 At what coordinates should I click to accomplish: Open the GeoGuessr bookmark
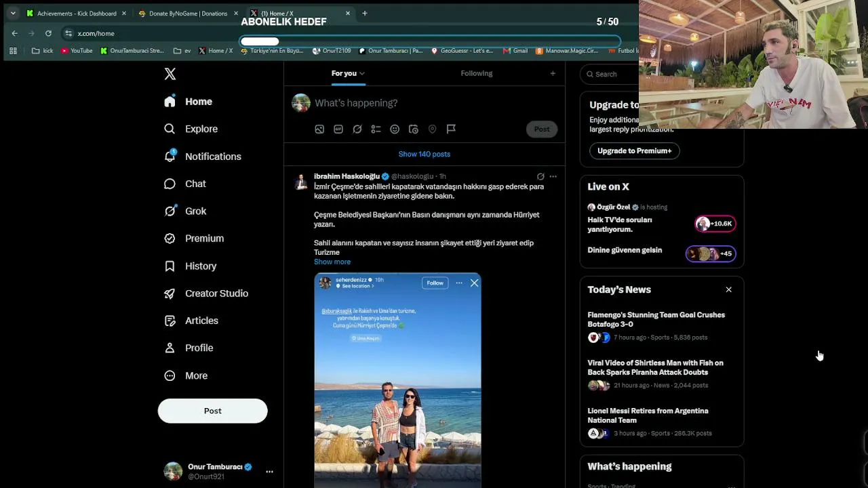[462, 51]
